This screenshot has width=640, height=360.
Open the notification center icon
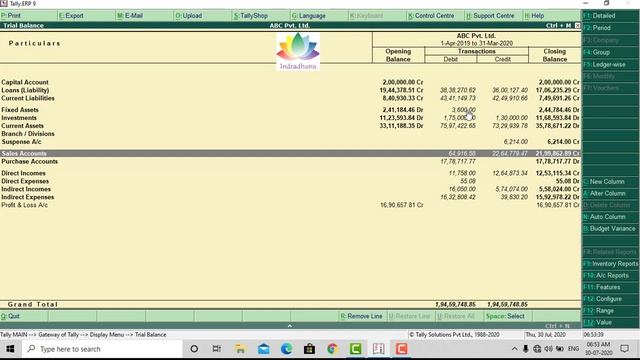[x=624, y=349]
